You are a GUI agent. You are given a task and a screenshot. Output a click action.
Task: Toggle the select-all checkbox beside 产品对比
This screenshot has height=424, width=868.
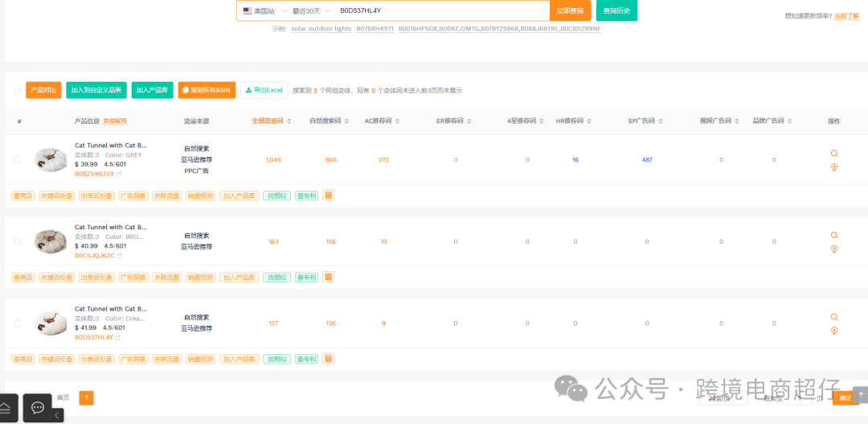click(x=18, y=90)
